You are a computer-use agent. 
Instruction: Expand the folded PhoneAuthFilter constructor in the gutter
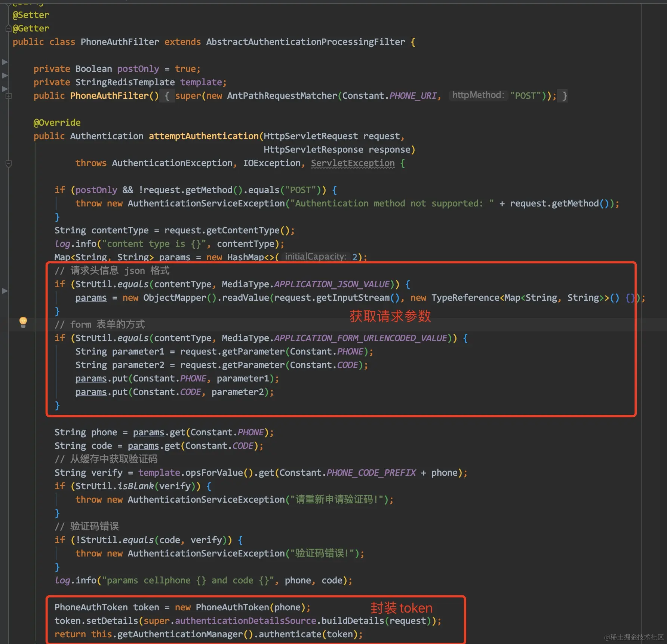(9, 96)
